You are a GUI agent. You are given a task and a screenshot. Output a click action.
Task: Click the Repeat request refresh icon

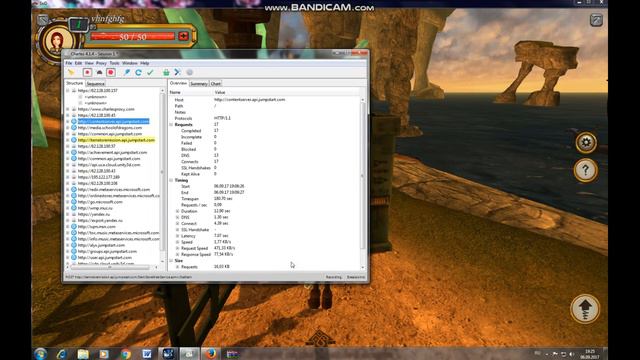(138, 72)
